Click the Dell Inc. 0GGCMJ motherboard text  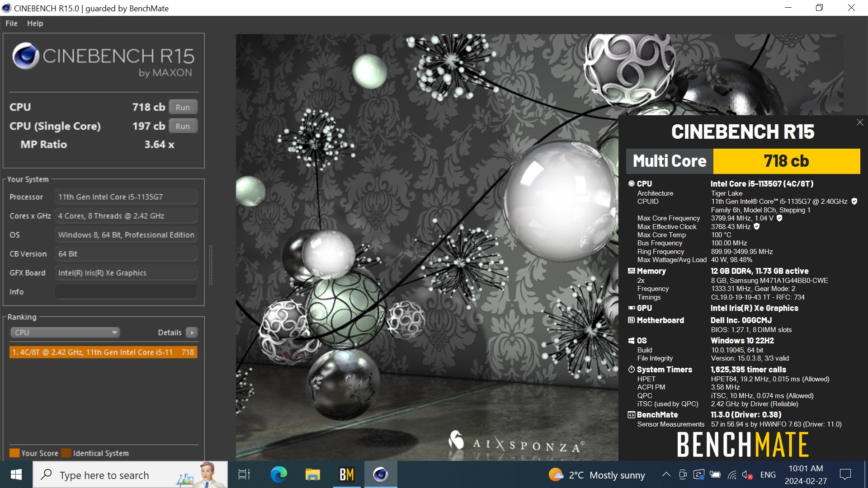click(741, 320)
